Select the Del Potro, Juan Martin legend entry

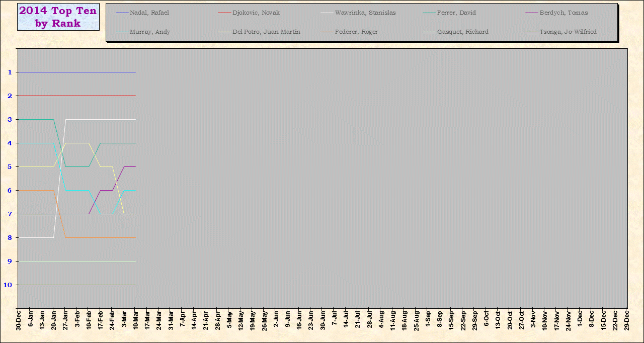tap(266, 32)
